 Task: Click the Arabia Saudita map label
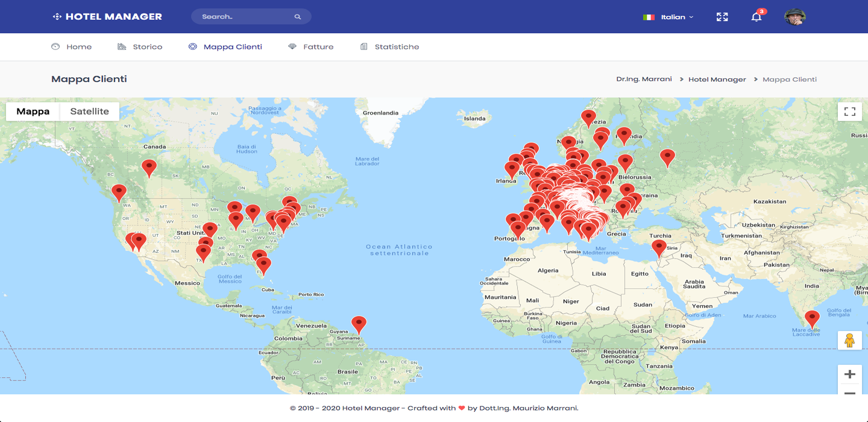pos(694,284)
